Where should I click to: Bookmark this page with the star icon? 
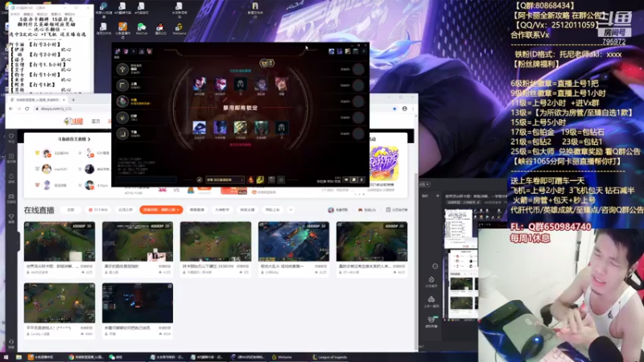394,109
